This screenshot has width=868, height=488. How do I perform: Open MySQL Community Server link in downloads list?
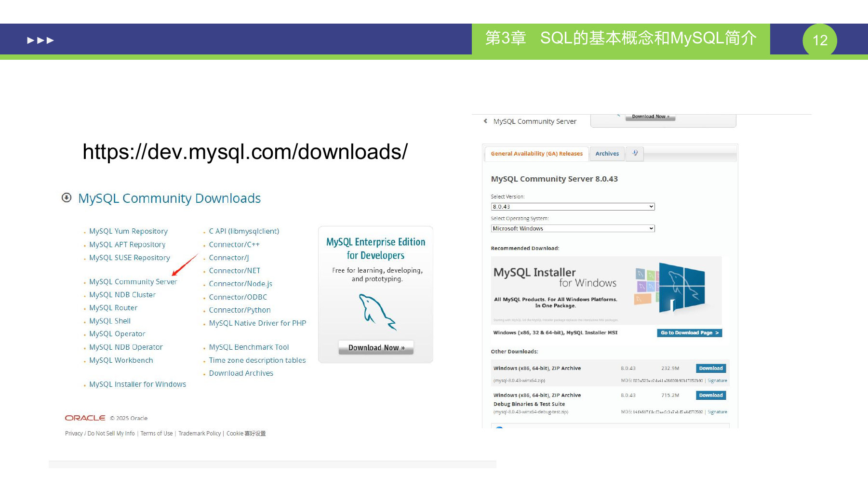point(133,282)
